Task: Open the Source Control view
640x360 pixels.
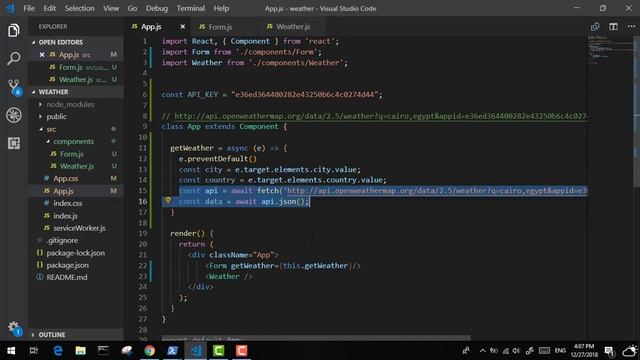Action: point(13,87)
